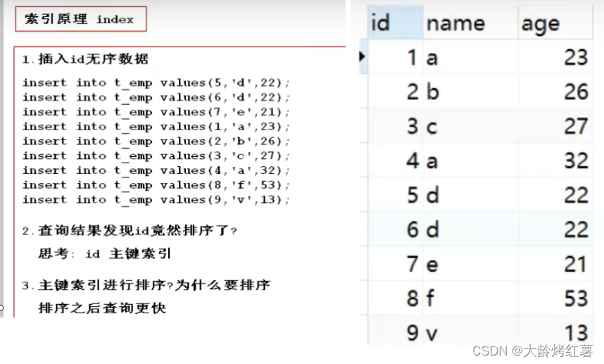This screenshot has height=364, width=604.
Task: Select age cell 23
Action: 555,57
